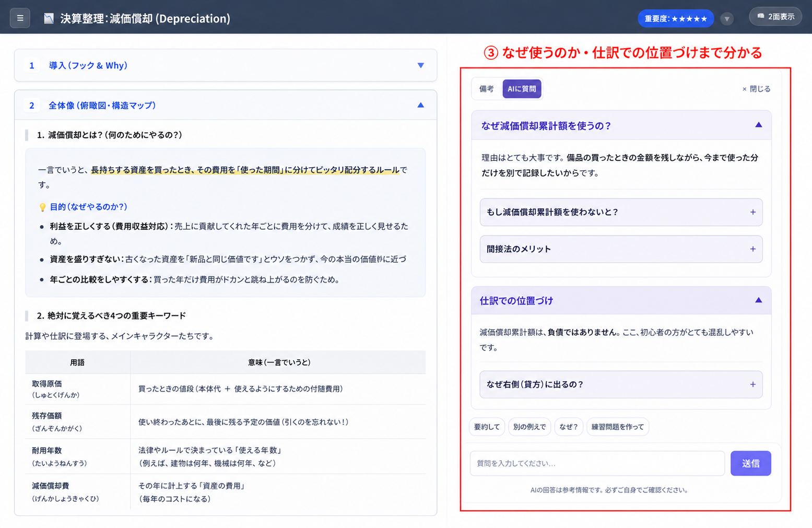Expand section 1 導入(フック & Why) arrow
Screen dimensions: 812x528
click(x=420, y=65)
